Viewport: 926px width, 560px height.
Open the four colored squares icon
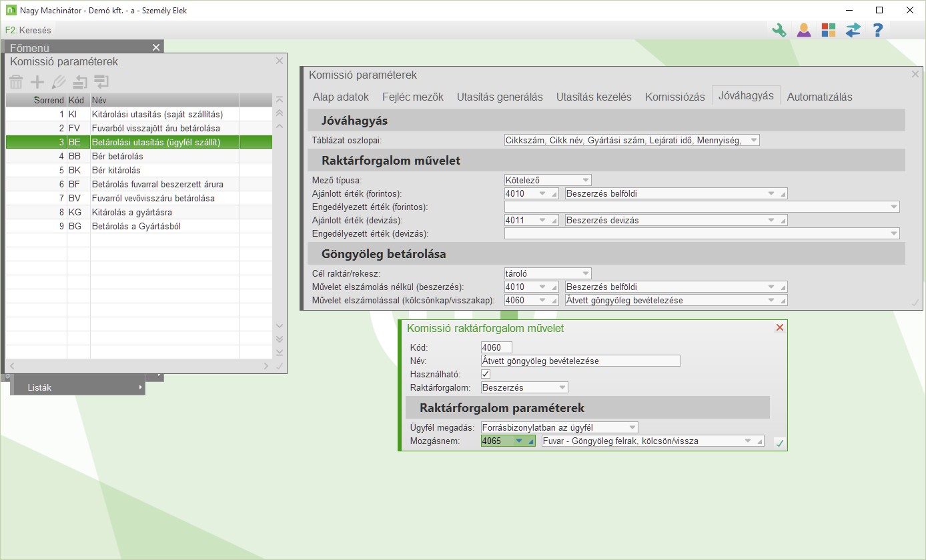(828, 30)
